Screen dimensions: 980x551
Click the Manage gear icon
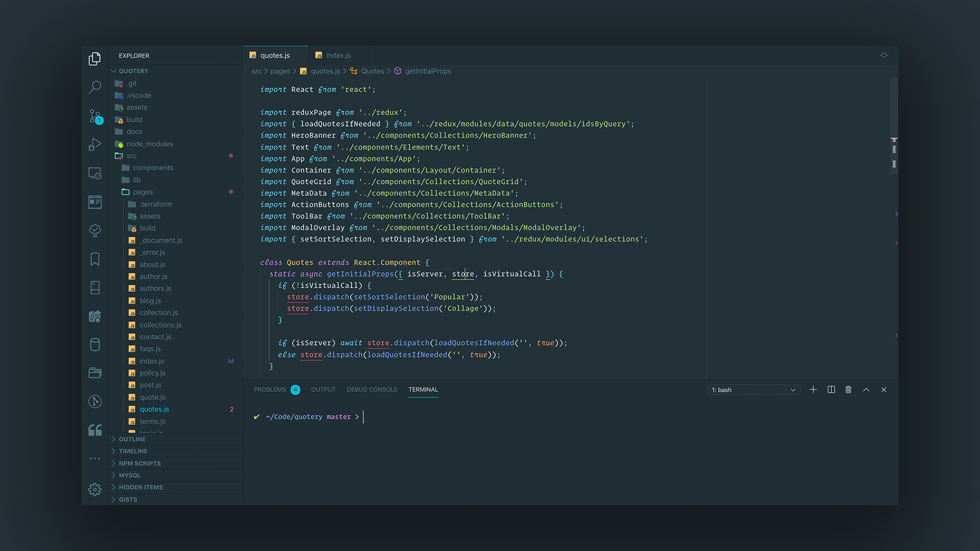click(x=95, y=489)
